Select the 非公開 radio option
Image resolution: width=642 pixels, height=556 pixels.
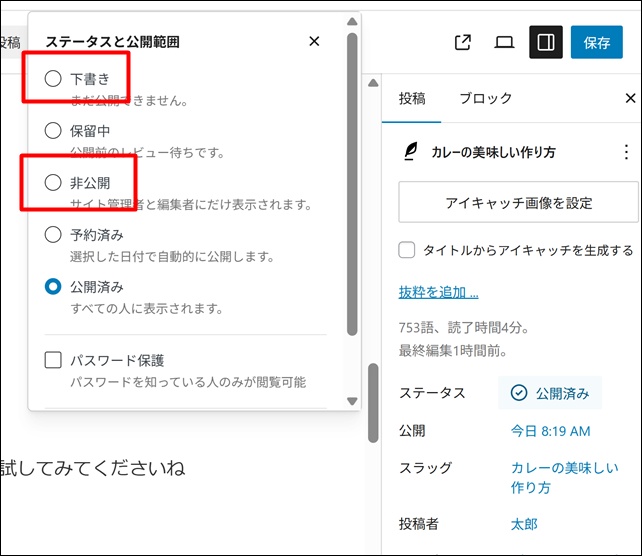pyautogui.click(x=53, y=183)
